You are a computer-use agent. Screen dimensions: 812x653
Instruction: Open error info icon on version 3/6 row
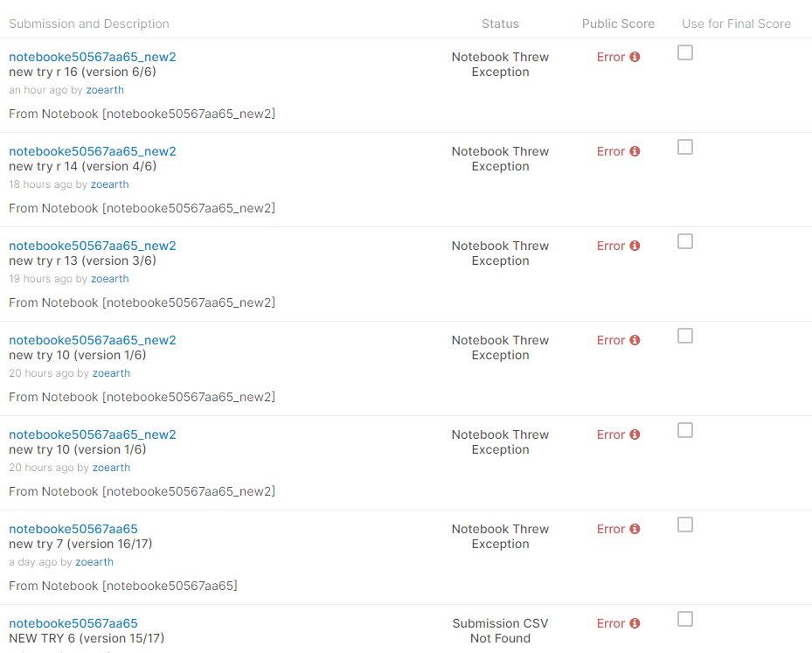pyautogui.click(x=635, y=246)
